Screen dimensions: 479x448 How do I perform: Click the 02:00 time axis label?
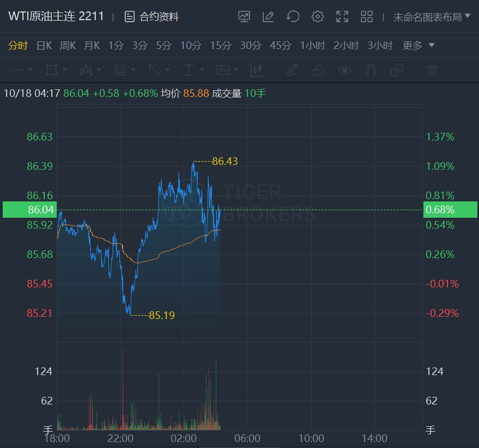(184, 439)
